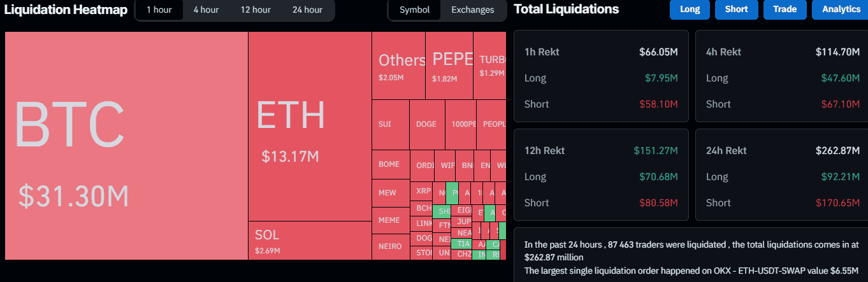The height and width of the screenshot is (282, 868).
Task: Switch heatmap to 4 hour view
Action: 206,10
